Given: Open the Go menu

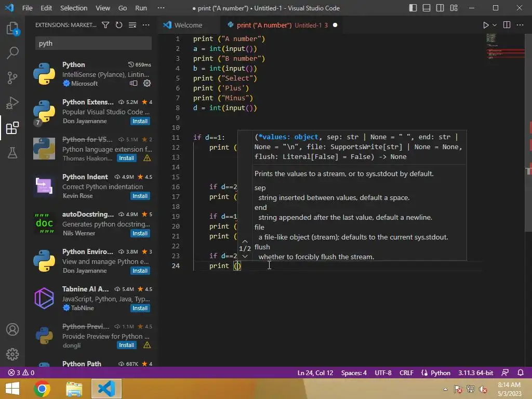Looking at the screenshot, I should point(123,8).
